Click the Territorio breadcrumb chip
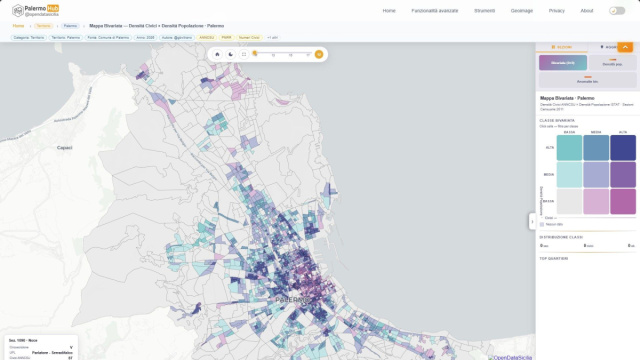Viewport: 640px width, 360px height. point(43,26)
